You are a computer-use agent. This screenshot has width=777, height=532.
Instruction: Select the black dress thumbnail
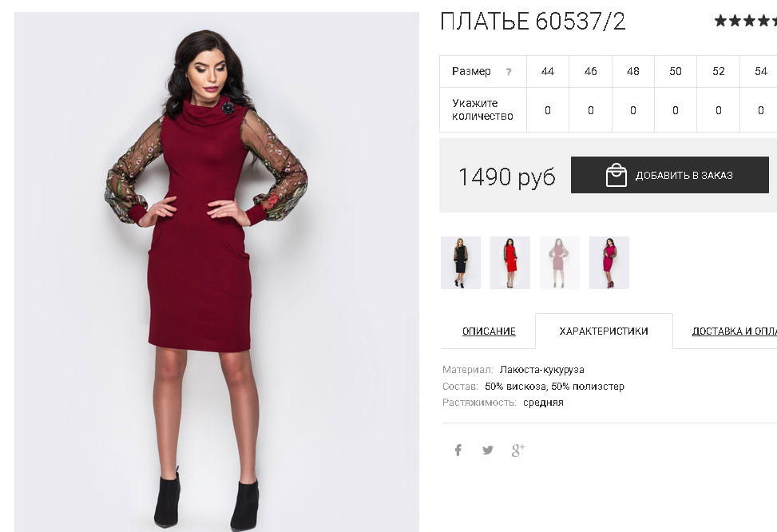click(460, 263)
